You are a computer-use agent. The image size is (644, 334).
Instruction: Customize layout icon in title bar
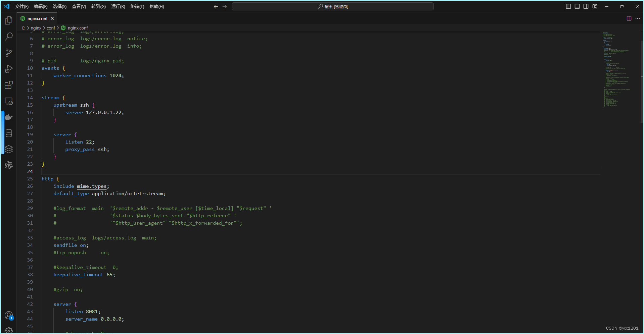tap(595, 6)
